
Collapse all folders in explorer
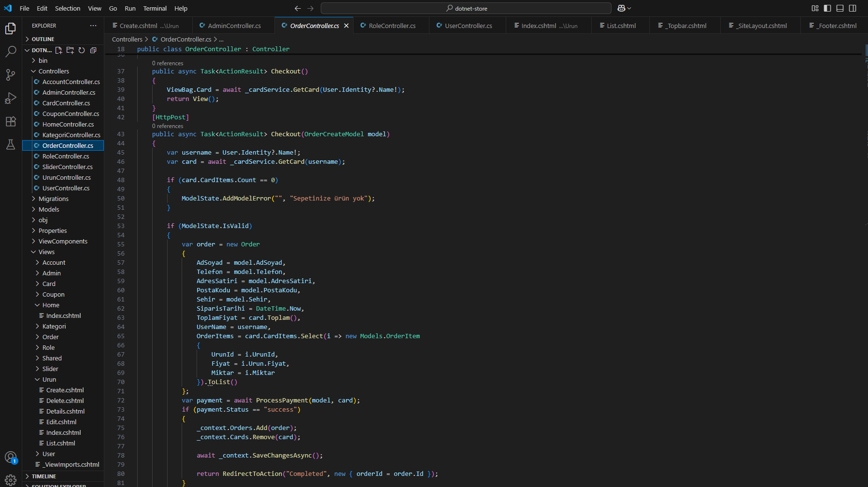[93, 50]
